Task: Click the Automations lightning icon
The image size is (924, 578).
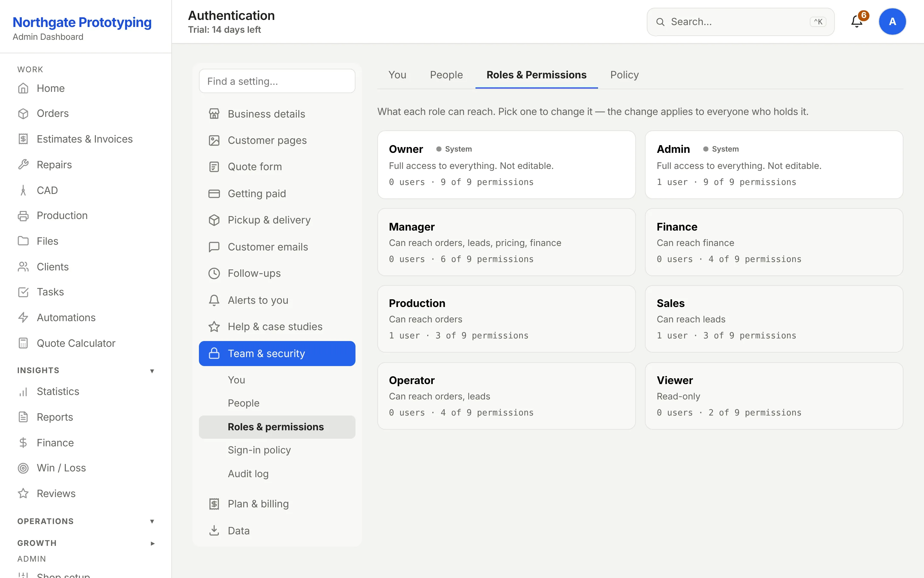Action: pos(23,318)
